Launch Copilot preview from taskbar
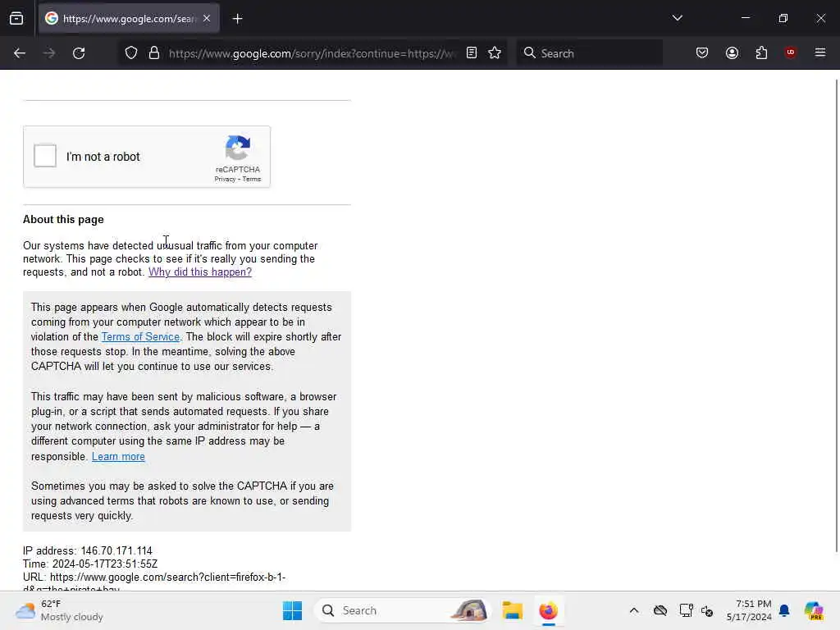 (814, 610)
